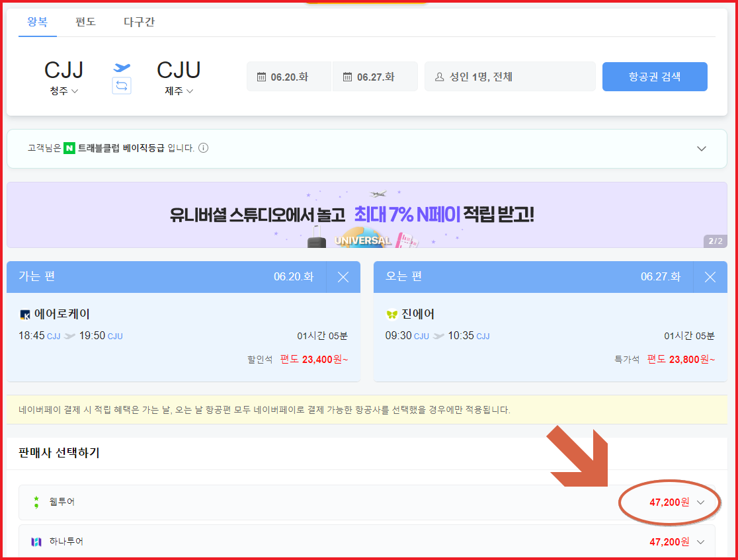Click the 18:45 outbound departure time

[32, 335]
